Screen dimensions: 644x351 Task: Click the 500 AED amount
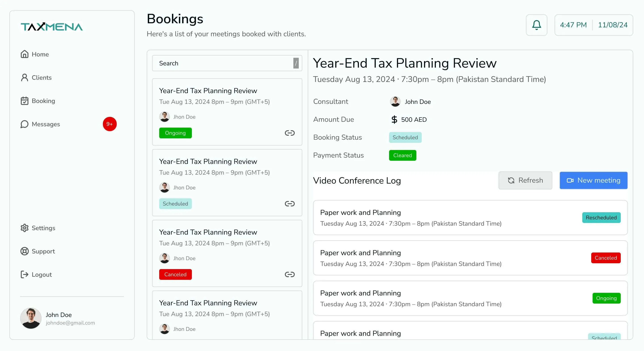[x=414, y=119]
